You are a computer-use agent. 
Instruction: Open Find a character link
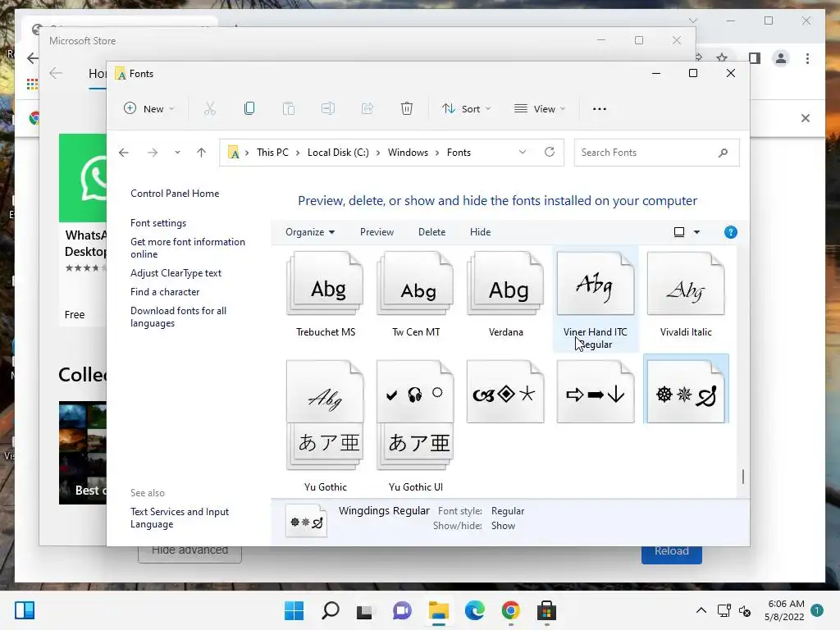164,292
